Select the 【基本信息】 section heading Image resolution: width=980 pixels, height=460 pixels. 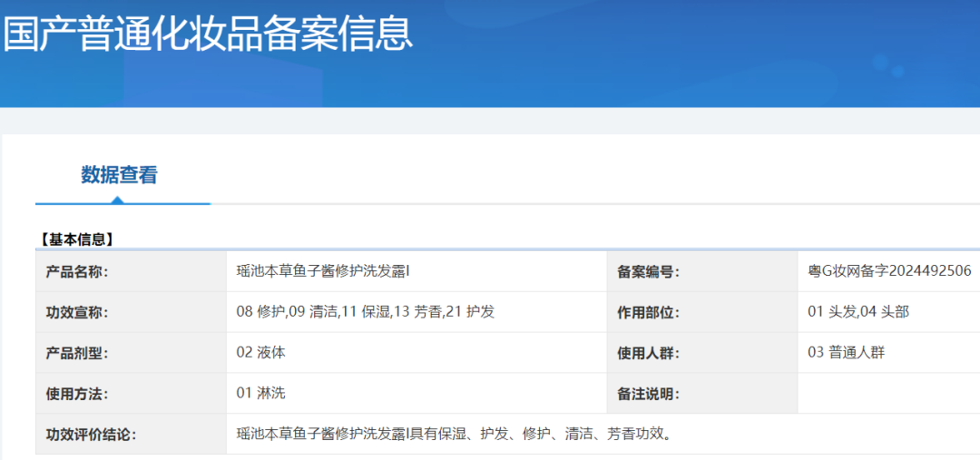click(76, 240)
